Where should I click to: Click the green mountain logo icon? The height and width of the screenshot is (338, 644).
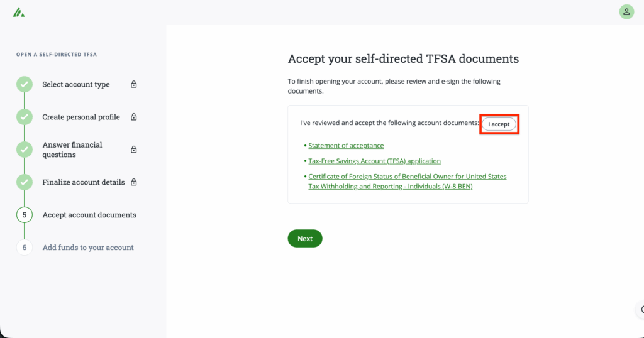(x=18, y=12)
